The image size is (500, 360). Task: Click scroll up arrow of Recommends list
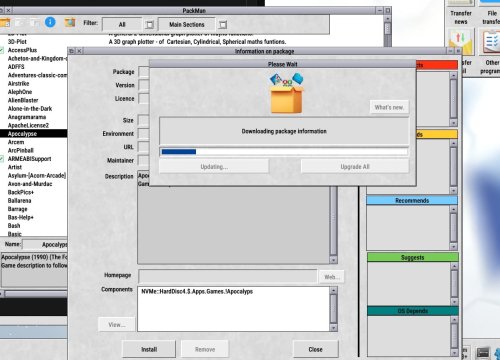tap(453, 209)
